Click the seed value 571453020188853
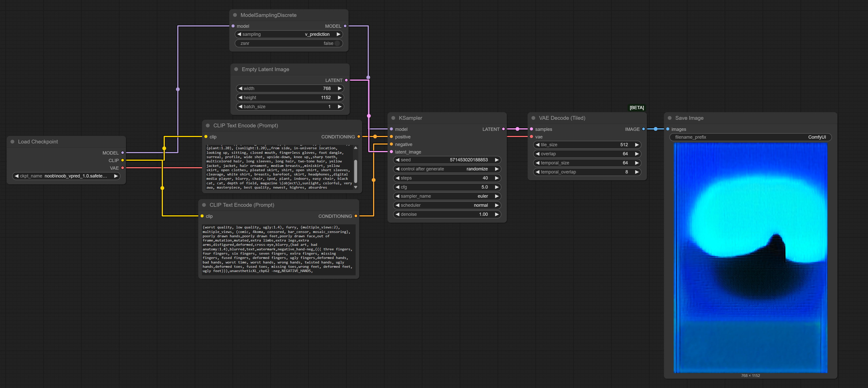The height and width of the screenshot is (388, 868). point(469,160)
